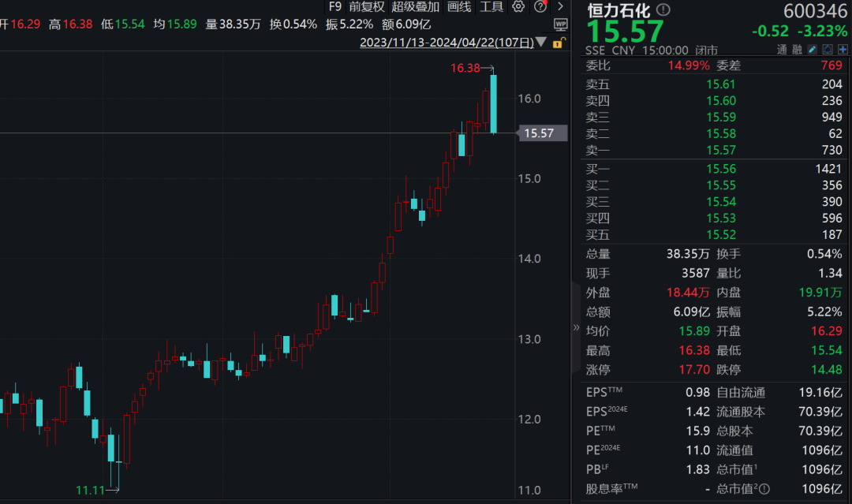The width and height of the screenshot is (852, 504).
Task: Click the F9 button in toolbar
Action: tap(336, 6)
